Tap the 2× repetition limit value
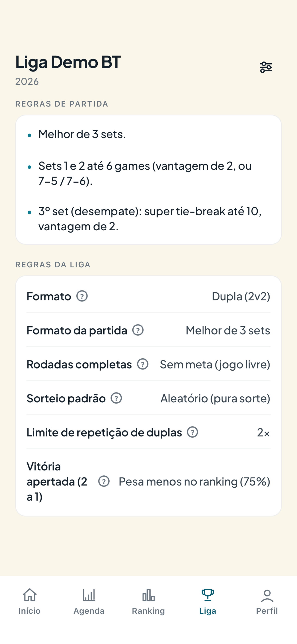Image resolution: width=297 pixels, height=644 pixels. [263, 433]
